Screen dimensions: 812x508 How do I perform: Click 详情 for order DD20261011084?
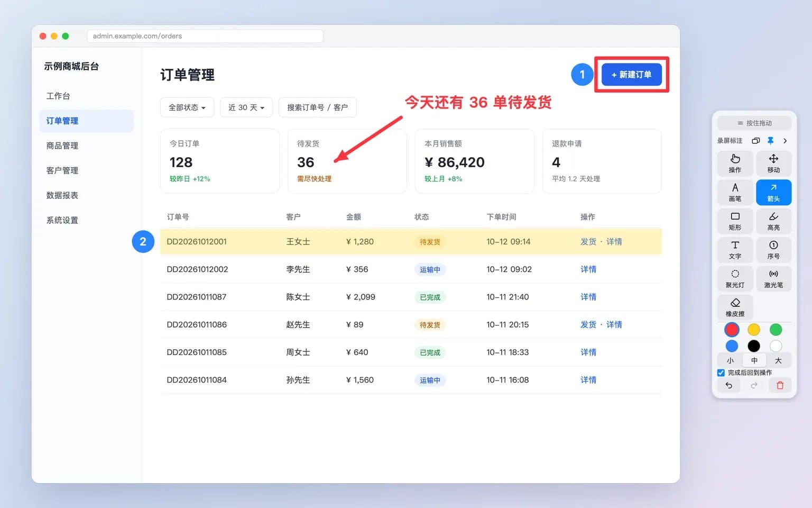tap(588, 380)
